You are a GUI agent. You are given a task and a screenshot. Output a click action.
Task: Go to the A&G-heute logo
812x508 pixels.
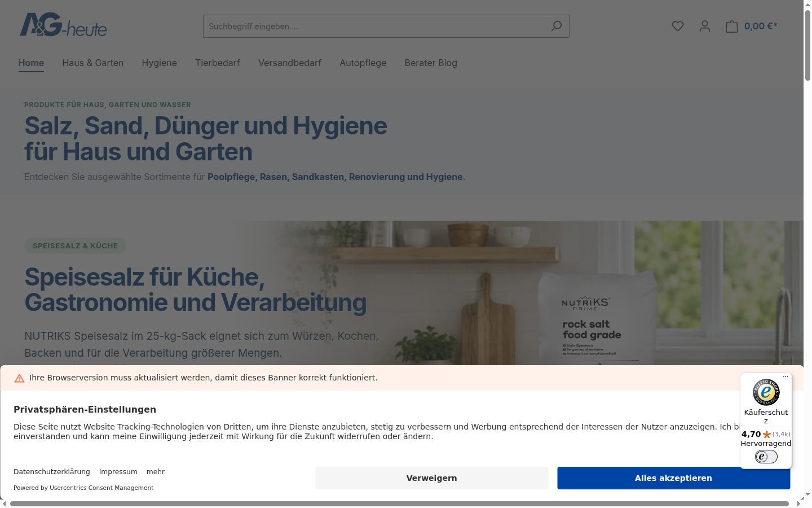point(63,25)
